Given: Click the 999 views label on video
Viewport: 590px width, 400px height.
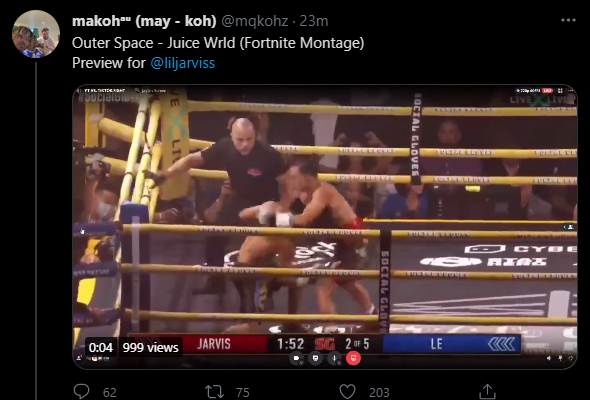Looking at the screenshot, I should click(x=151, y=347).
